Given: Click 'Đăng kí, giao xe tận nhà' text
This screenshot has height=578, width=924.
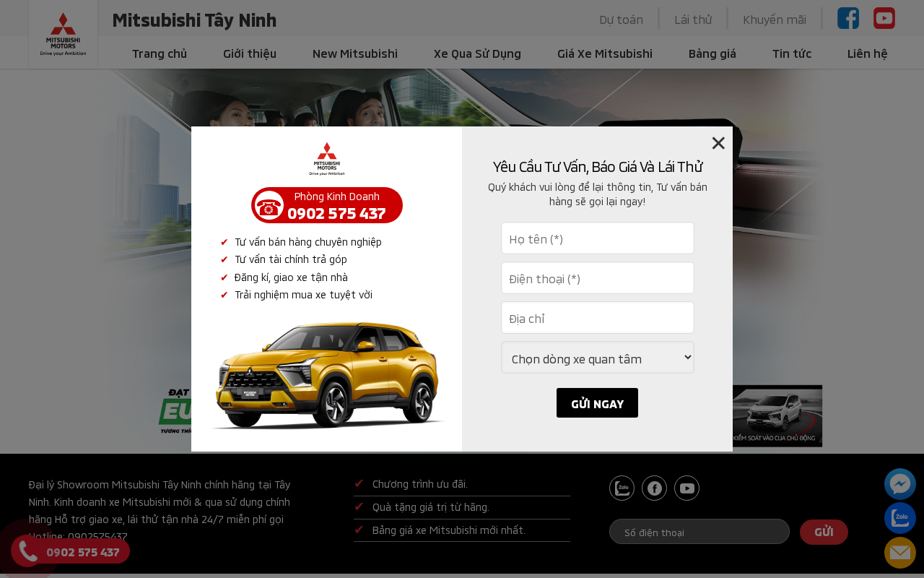Looking at the screenshot, I should [x=292, y=277].
